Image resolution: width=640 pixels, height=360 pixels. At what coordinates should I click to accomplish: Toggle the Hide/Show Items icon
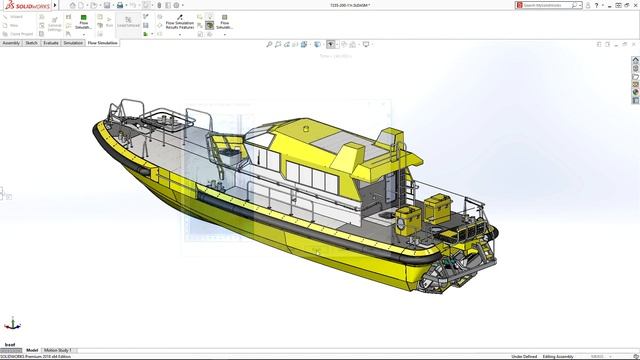tap(331, 44)
